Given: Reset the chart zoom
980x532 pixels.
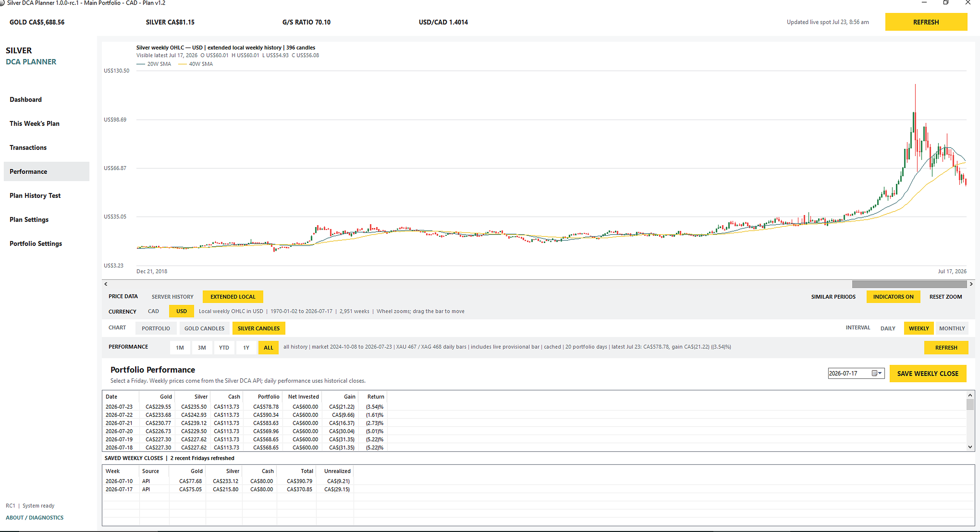Looking at the screenshot, I should click(x=945, y=297).
